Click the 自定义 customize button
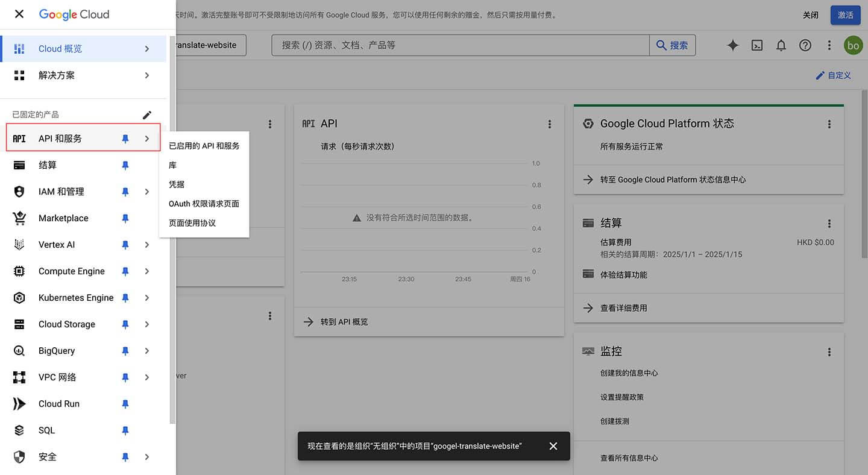 (833, 75)
